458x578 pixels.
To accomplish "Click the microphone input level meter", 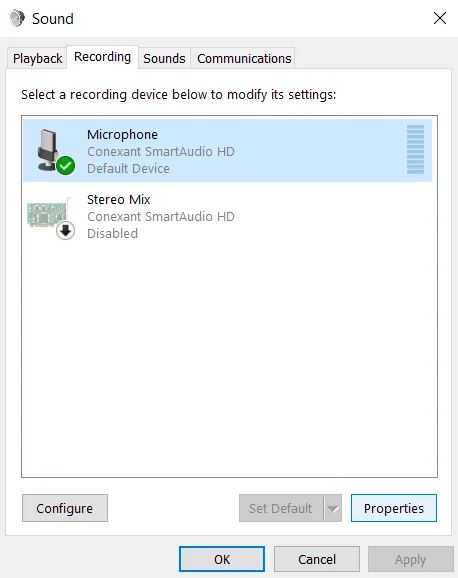I will (415, 149).
